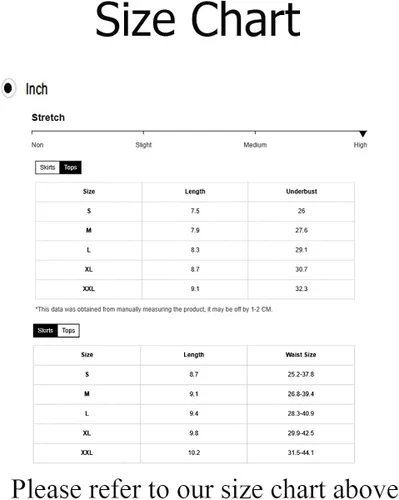Click the Stretch heading label
Image resolution: width=399 pixels, height=500 pixels.
(48, 117)
